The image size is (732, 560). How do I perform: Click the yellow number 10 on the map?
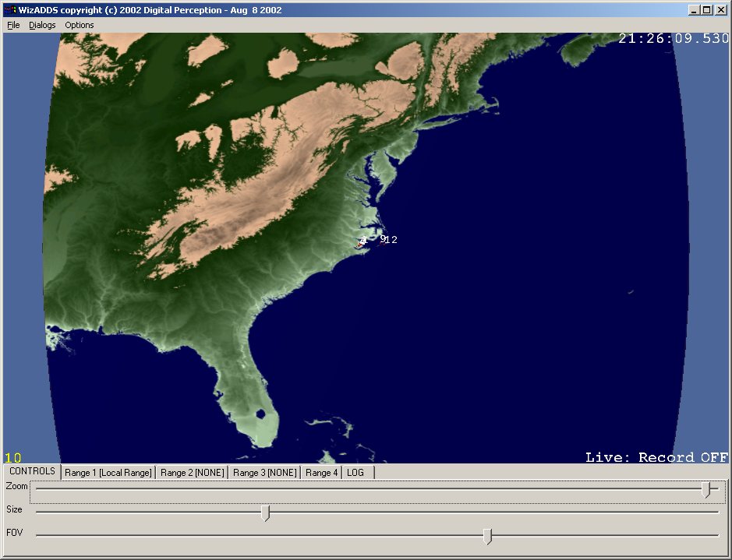point(13,458)
